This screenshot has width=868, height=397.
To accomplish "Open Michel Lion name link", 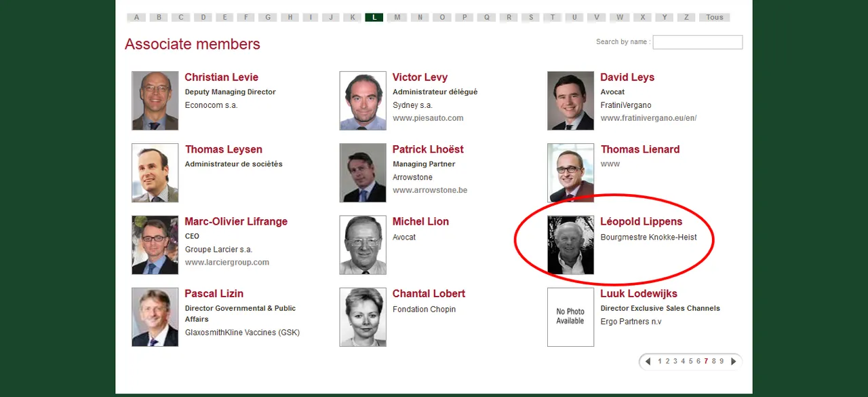I will pyautogui.click(x=420, y=222).
